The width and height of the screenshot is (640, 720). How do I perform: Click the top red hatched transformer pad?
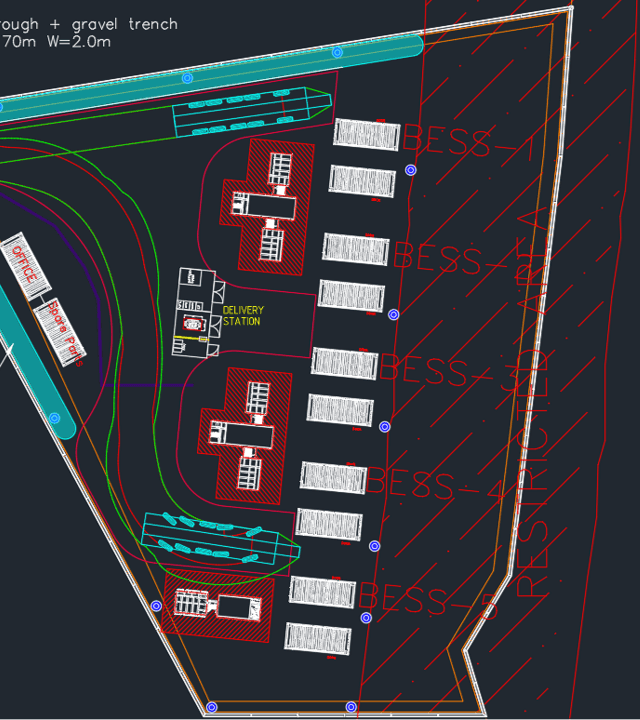266,207
